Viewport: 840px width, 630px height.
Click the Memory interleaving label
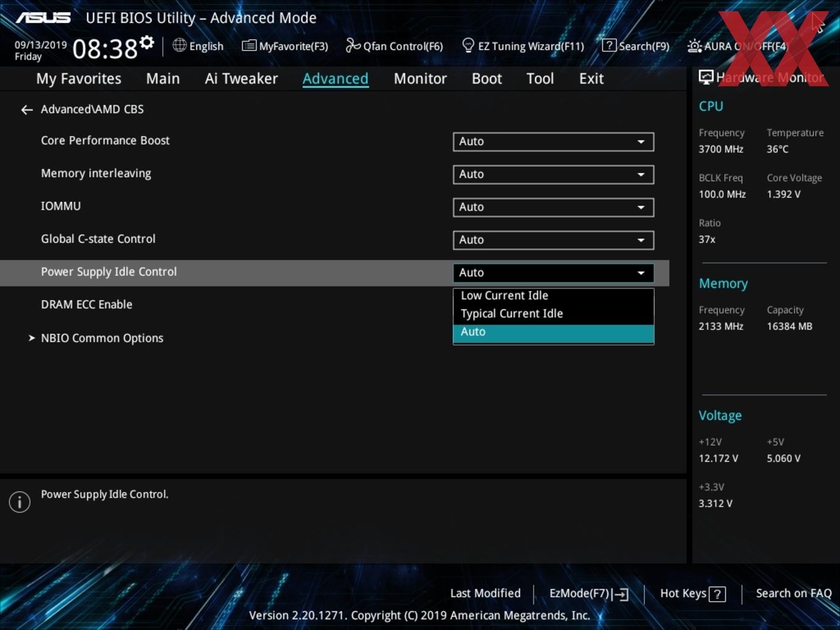pyautogui.click(x=96, y=174)
